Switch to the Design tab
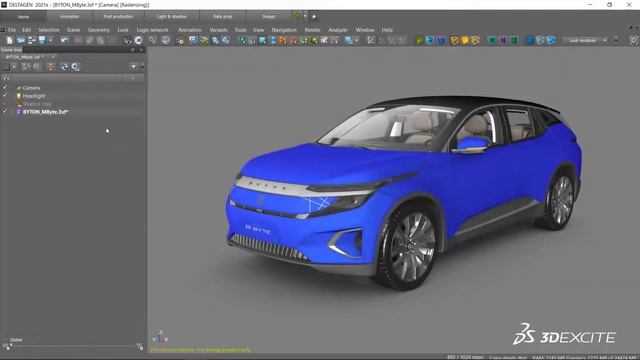Viewport: 640px width, 360px height. coord(269,17)
